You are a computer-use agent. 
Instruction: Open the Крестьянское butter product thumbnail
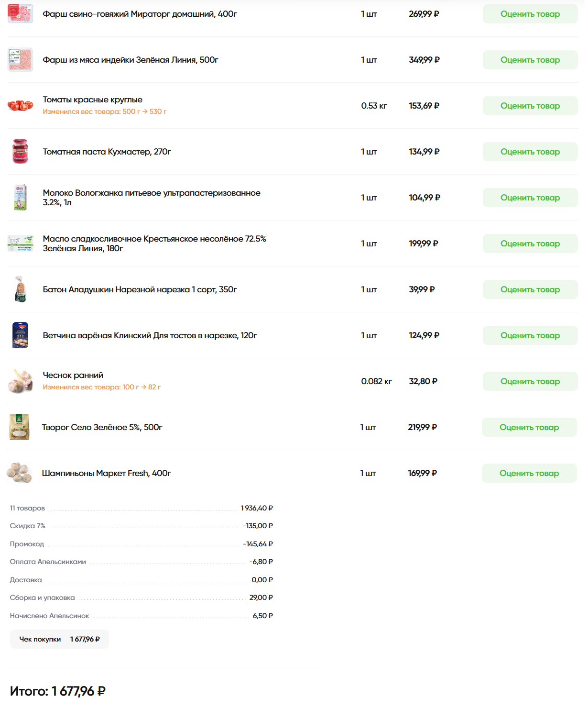click(20, 243)
